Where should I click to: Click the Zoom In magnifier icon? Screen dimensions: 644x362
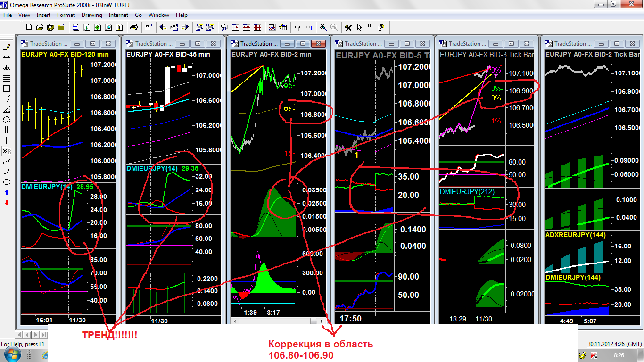[323, 27]
